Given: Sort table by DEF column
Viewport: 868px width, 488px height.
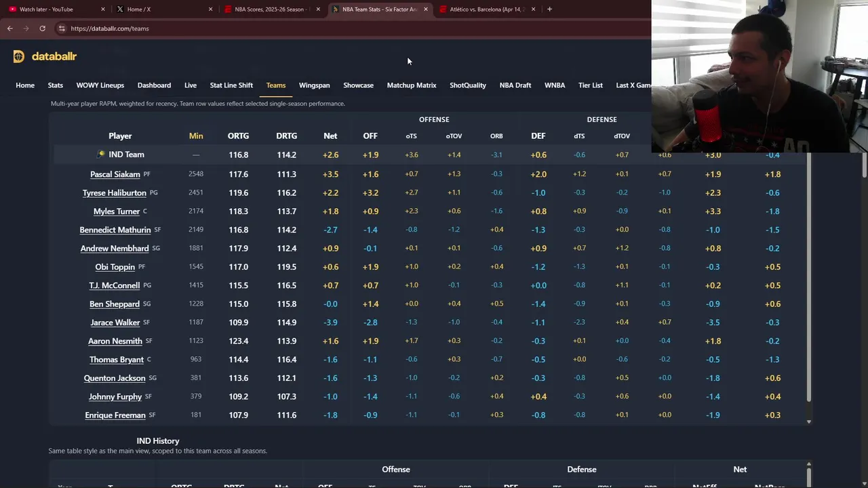Looking at the screenshot, I should [x=538, y=136].
